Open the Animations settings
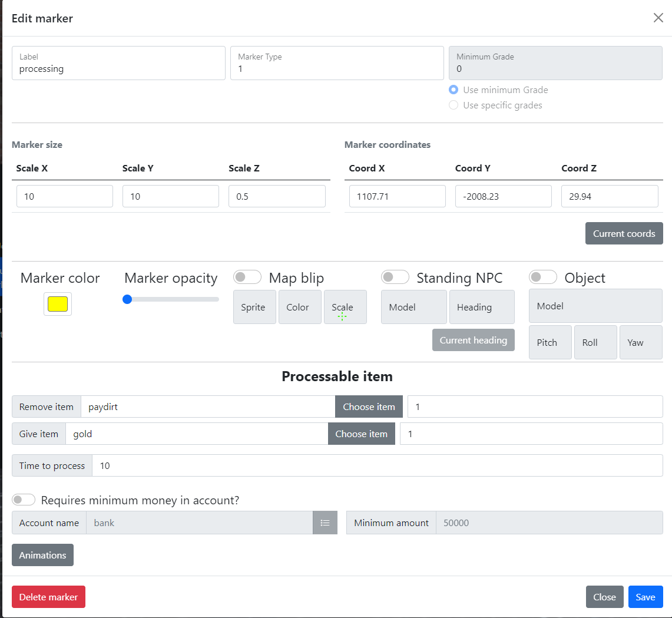Screen dimensions: 672x618 [x=42, y=555]
